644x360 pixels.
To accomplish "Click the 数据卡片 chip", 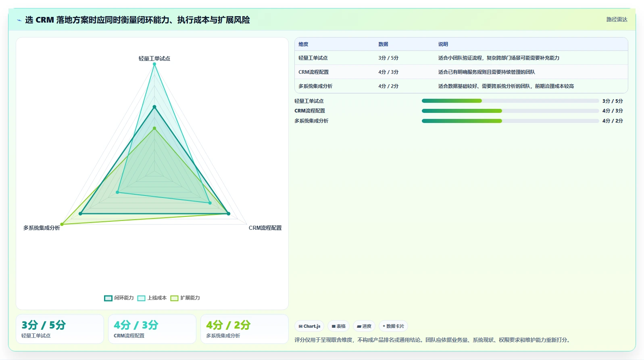I will pos(393,326).
